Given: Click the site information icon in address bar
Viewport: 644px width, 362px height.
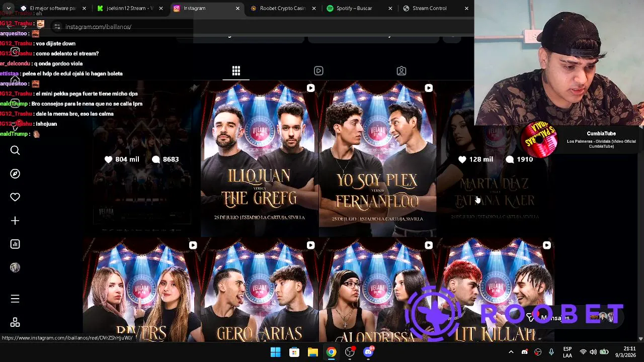Looking at the screenshot, I should pyautogui.click(x=57, y=27).
